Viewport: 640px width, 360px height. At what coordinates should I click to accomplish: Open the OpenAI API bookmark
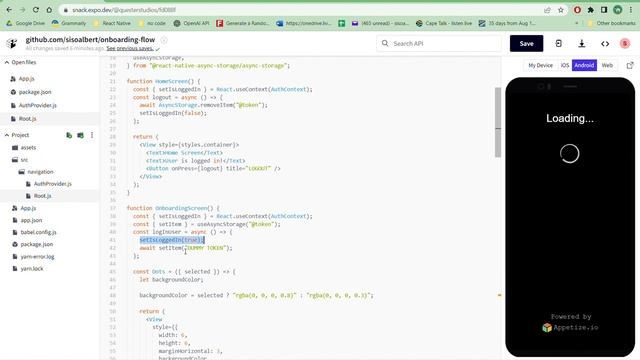(x=191, y=23)
